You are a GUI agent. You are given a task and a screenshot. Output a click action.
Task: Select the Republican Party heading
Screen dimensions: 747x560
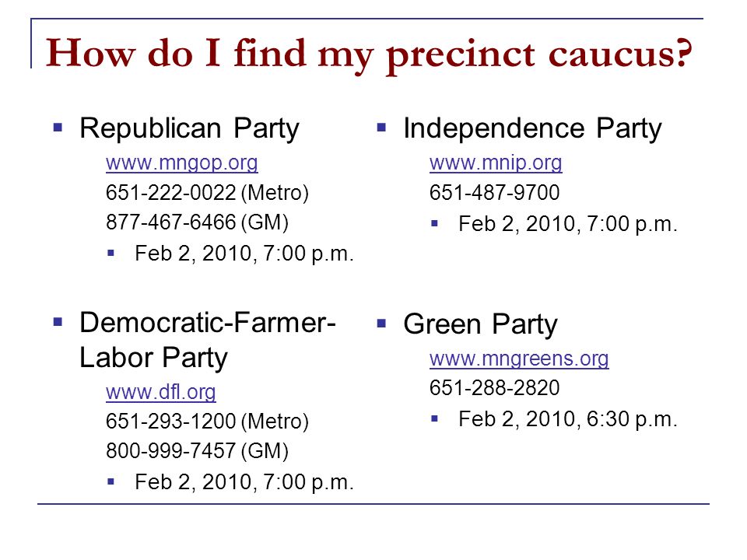pyautogui.click(x=189, y=128)
